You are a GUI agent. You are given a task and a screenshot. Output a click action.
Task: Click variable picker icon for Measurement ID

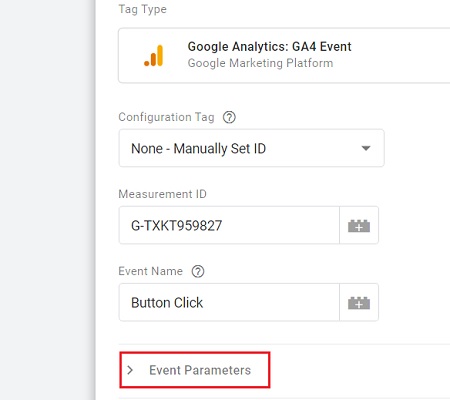pyautogui.click(x=359, y=226)
